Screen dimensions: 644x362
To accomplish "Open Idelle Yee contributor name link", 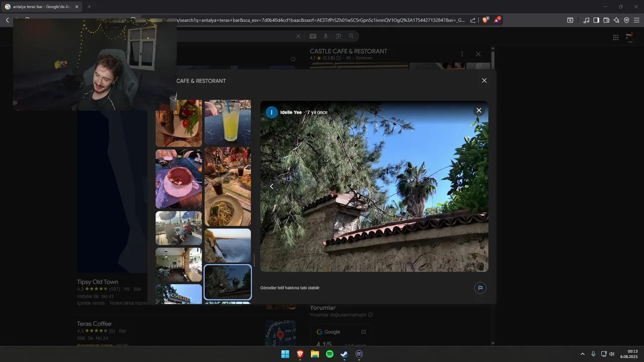I will click(x=291, y=112).
